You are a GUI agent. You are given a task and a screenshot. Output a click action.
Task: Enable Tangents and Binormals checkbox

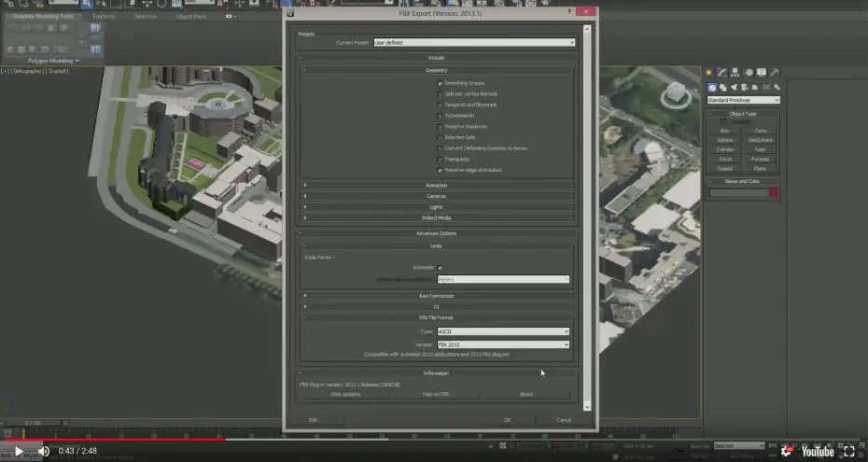(440, 105)
